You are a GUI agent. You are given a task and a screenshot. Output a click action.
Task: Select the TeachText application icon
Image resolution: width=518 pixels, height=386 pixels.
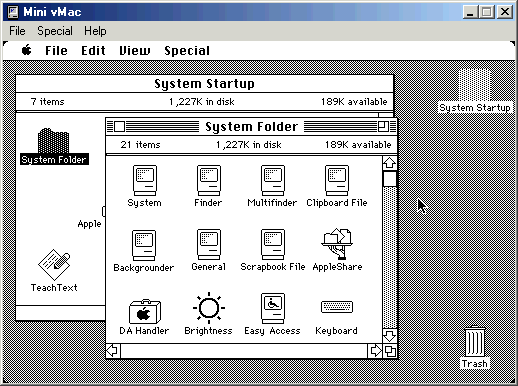[x=54, y=265]
